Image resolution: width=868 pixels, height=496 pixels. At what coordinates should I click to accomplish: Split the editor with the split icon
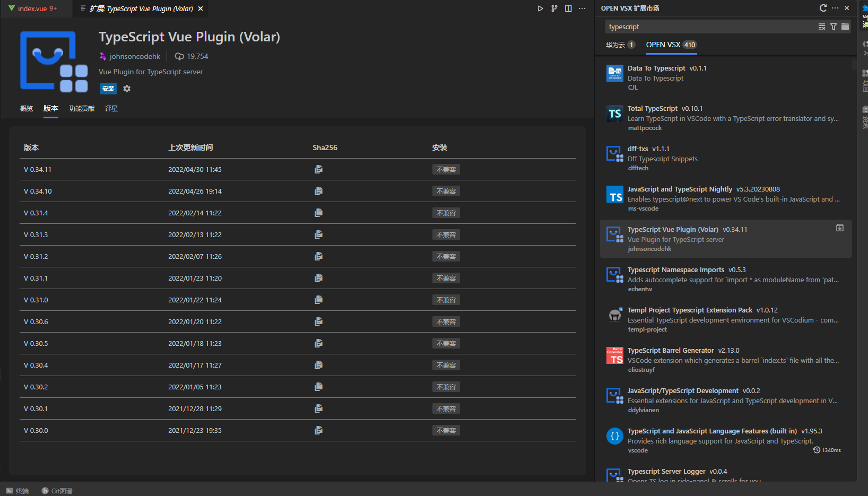(x=568, y=8)
